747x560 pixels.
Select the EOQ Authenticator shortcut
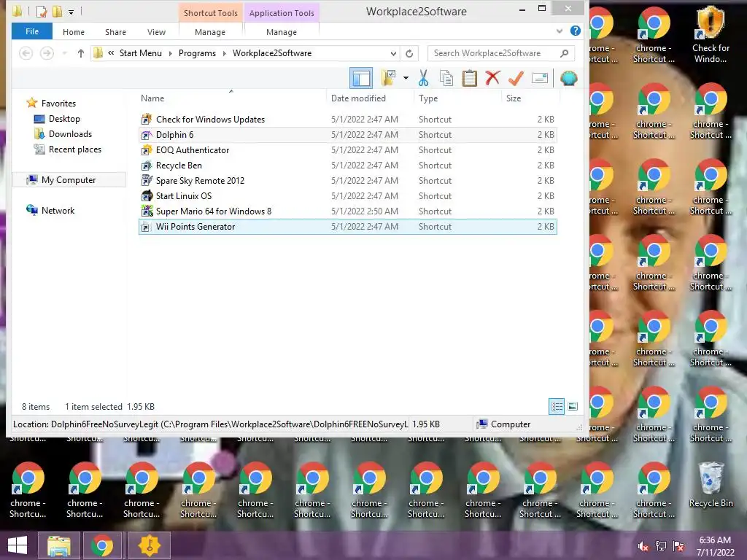348,150
